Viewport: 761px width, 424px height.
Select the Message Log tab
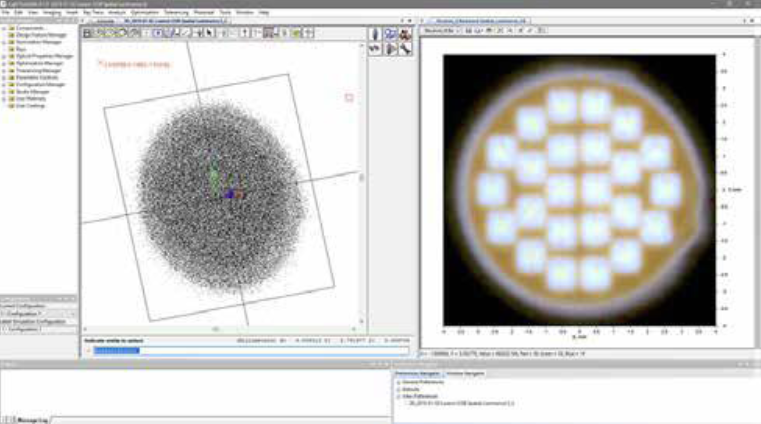coord(27,420)
